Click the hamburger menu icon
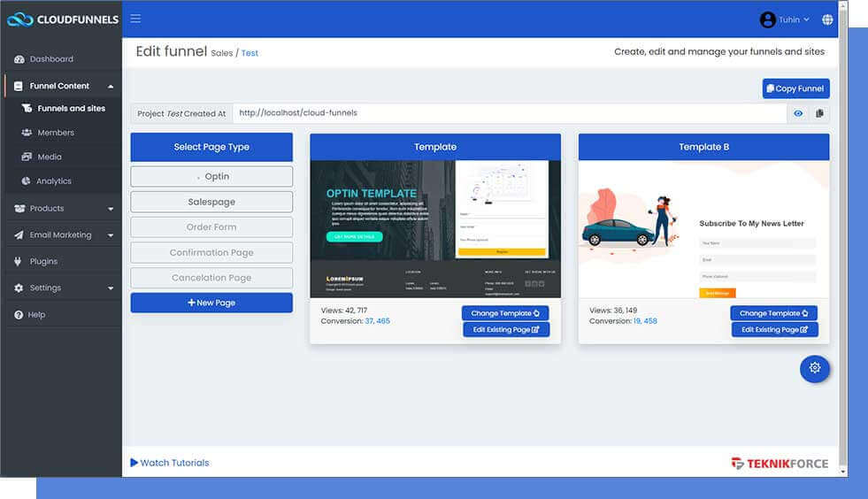 (135, 19)
